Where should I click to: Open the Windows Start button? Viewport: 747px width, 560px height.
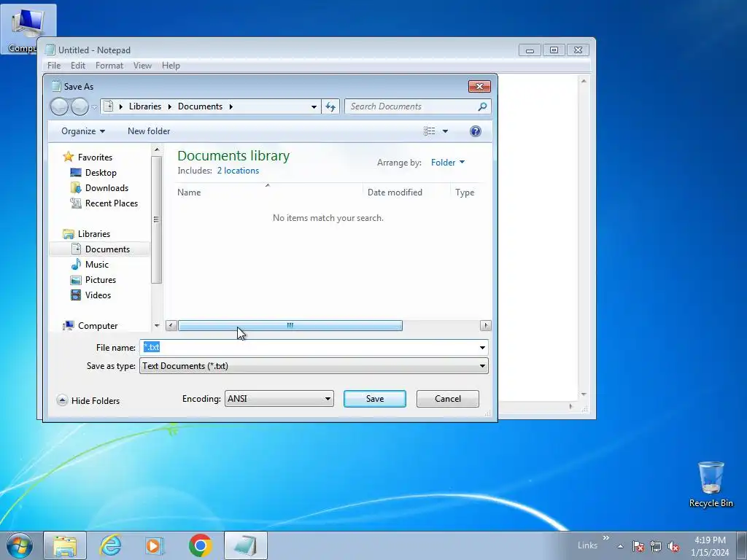pos(20,545)
